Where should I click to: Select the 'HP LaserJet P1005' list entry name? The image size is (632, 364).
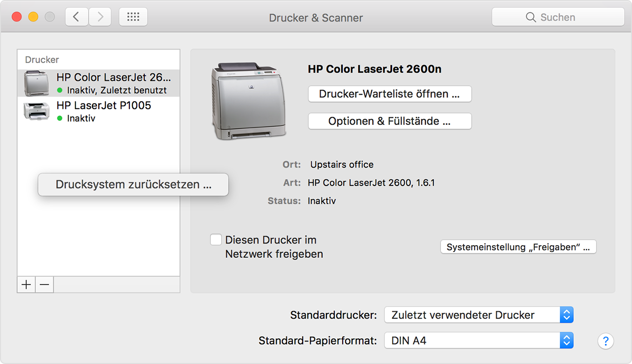click(104, 106)
